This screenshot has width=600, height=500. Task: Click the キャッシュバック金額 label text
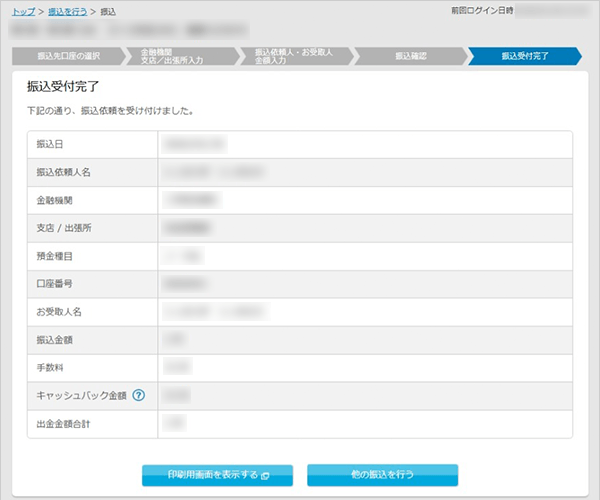81,396
